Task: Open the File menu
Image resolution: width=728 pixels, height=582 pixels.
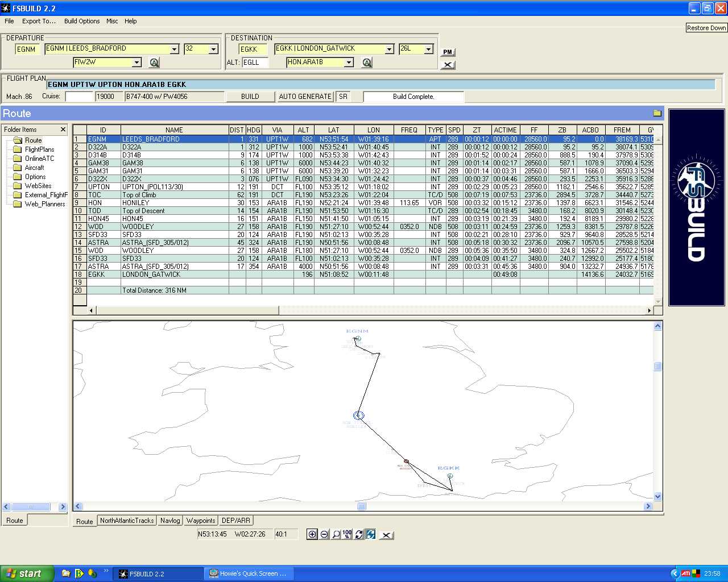Action: click(9, 21)
